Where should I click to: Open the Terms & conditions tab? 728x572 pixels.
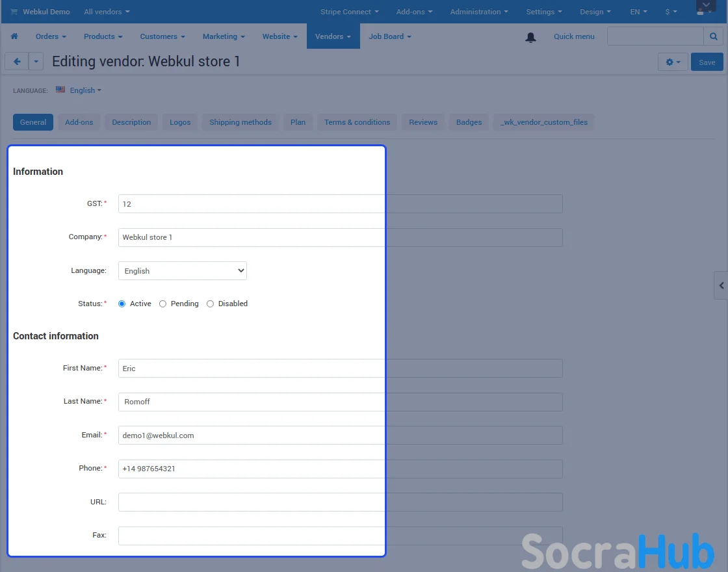tap(357, 122)
